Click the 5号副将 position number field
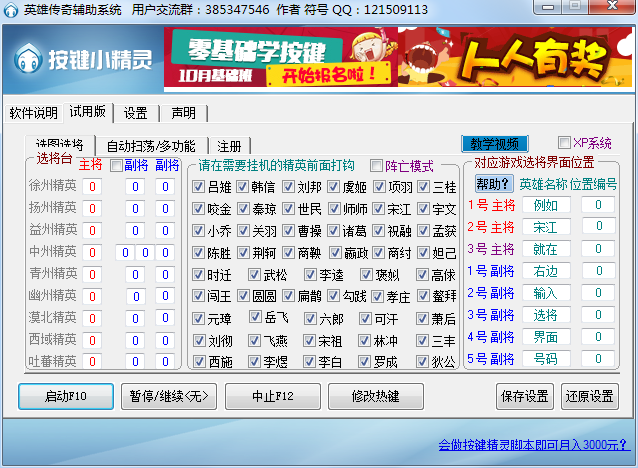 (x=598, y=359)
